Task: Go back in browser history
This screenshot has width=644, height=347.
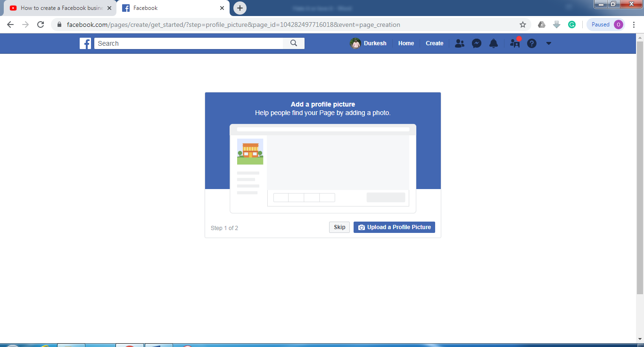Action: (x=10, y=25)
